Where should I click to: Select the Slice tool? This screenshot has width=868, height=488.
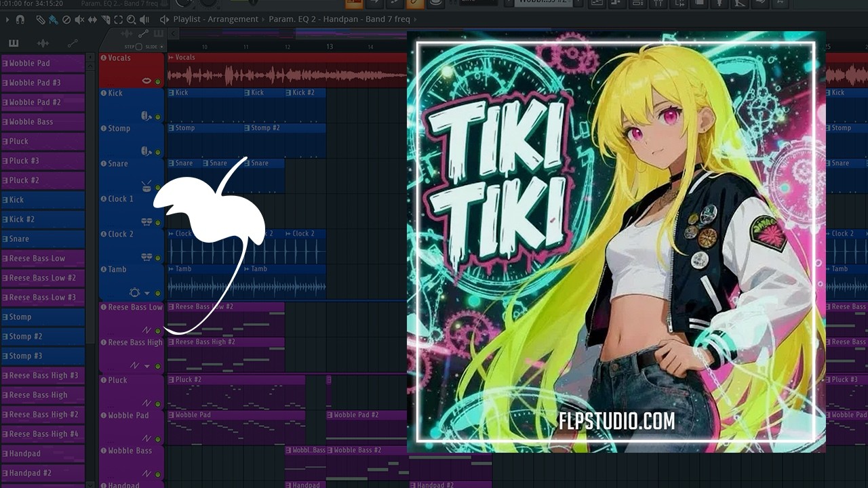[105, 20]
